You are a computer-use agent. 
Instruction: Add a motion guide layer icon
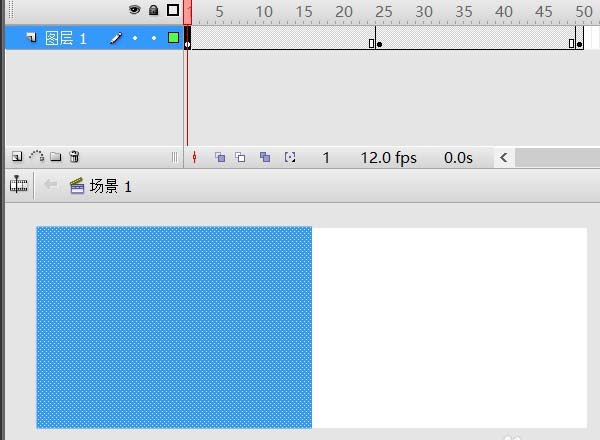coord(37,156)
